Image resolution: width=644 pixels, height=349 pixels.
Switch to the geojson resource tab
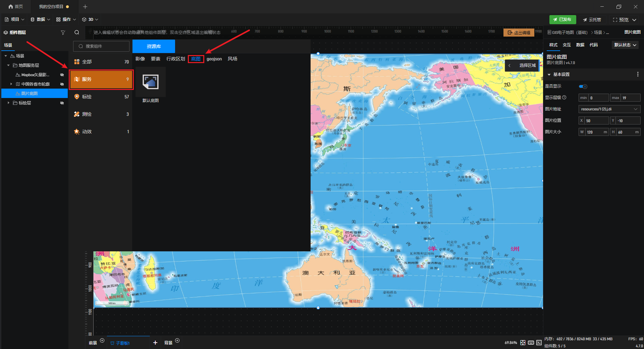coord(214,59)
